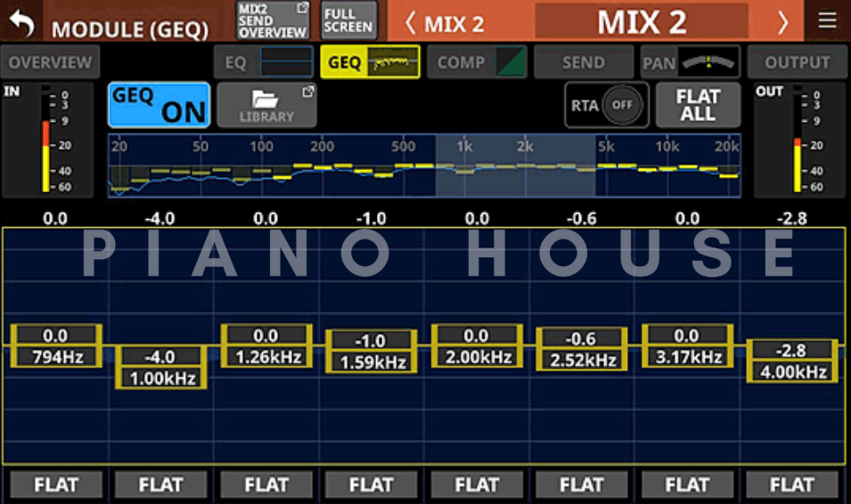
Task: Open the SEND tab
Action: (584, 62)
